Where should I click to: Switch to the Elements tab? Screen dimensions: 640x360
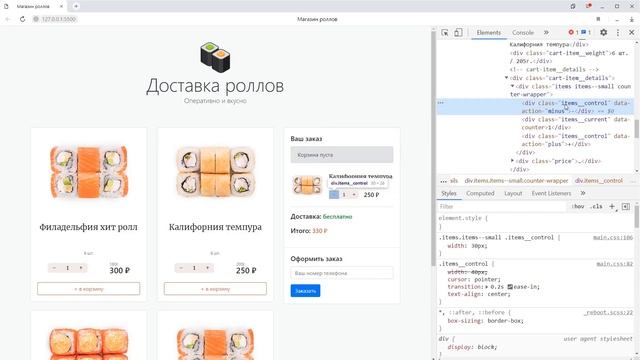tap(489, 33)
